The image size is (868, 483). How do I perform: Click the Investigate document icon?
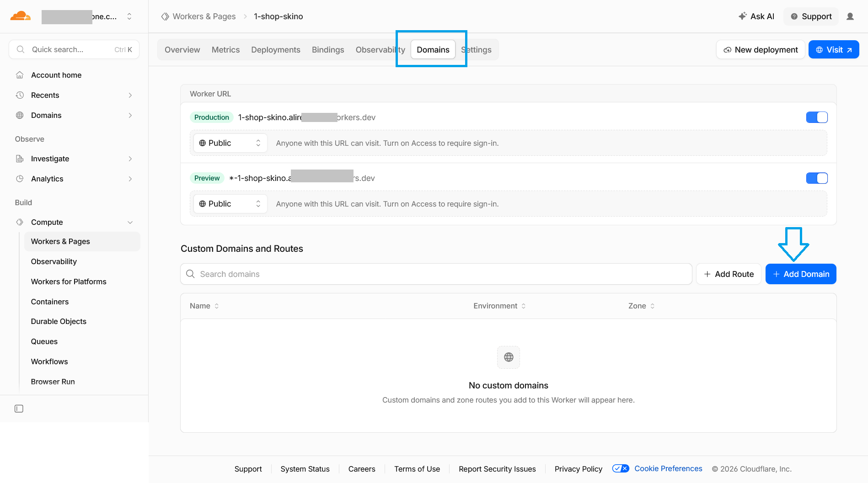pos(20,159)
